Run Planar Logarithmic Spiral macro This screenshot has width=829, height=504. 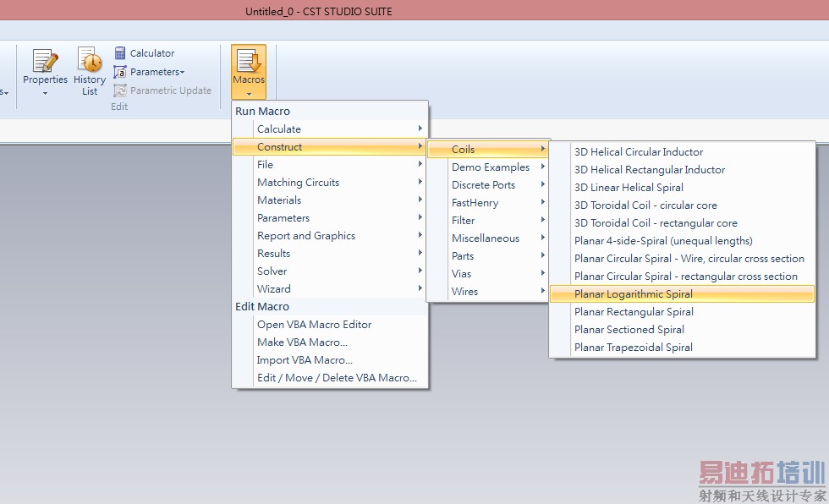682,294
